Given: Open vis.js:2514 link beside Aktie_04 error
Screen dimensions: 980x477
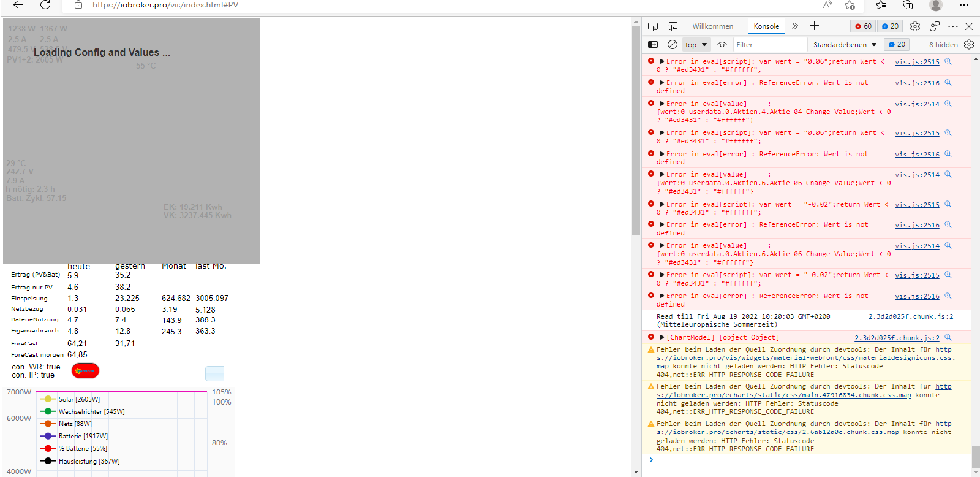Looking at the screenshot, I should [917, 104].
